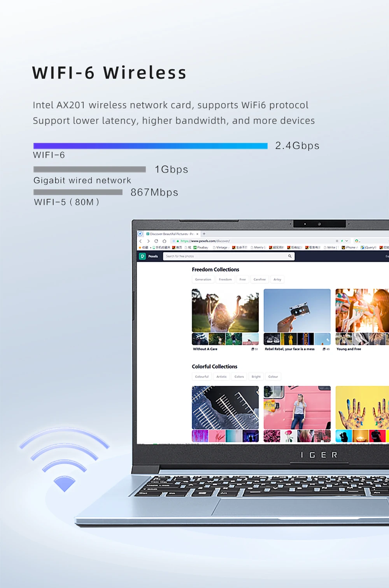Select the Artistic tag

222,377
